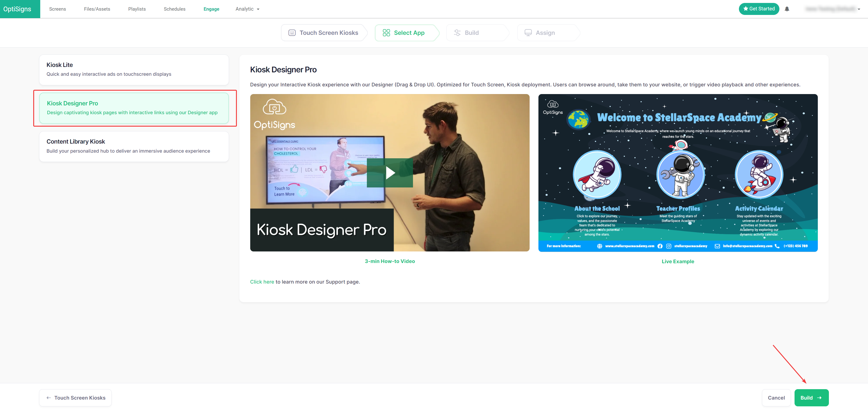This screenshot has height=412, width=868.
Task: Select the Kiosk Designer Pro option
Action: (134, 108)
